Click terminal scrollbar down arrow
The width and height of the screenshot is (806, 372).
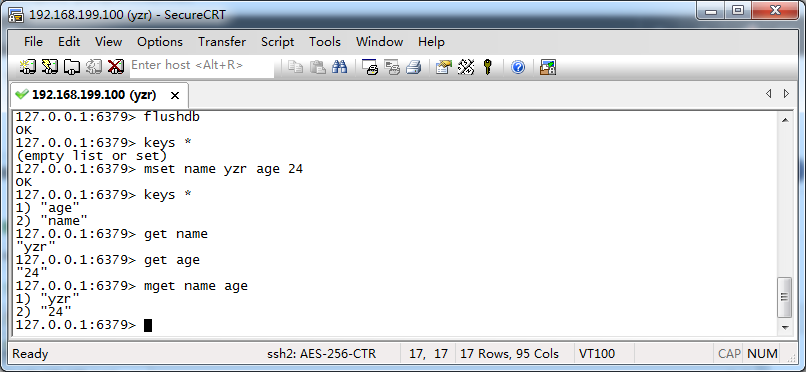click(x=785, y=327)
